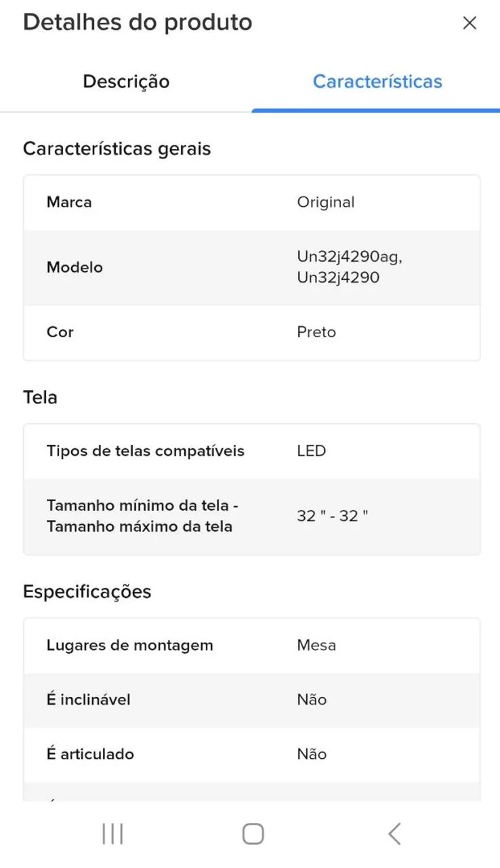Tap the Cor row label
Viewport: 500px width, 868px height.
point(60,332)
